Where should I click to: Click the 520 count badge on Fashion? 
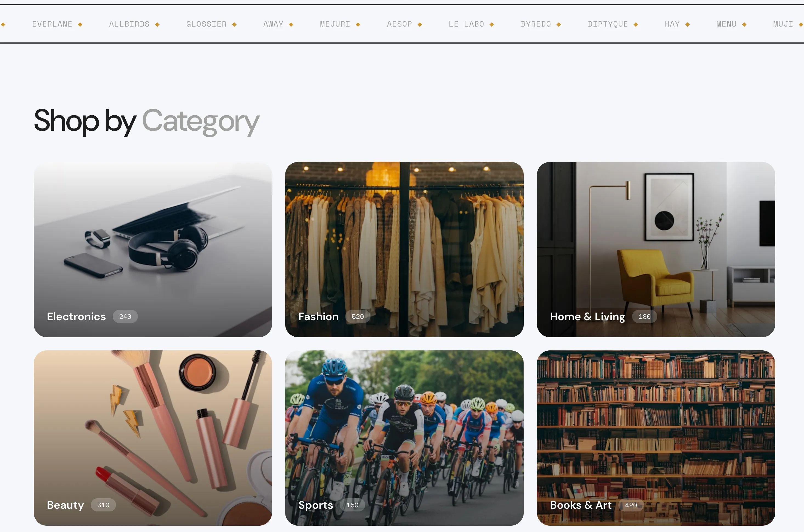[358, 317]
